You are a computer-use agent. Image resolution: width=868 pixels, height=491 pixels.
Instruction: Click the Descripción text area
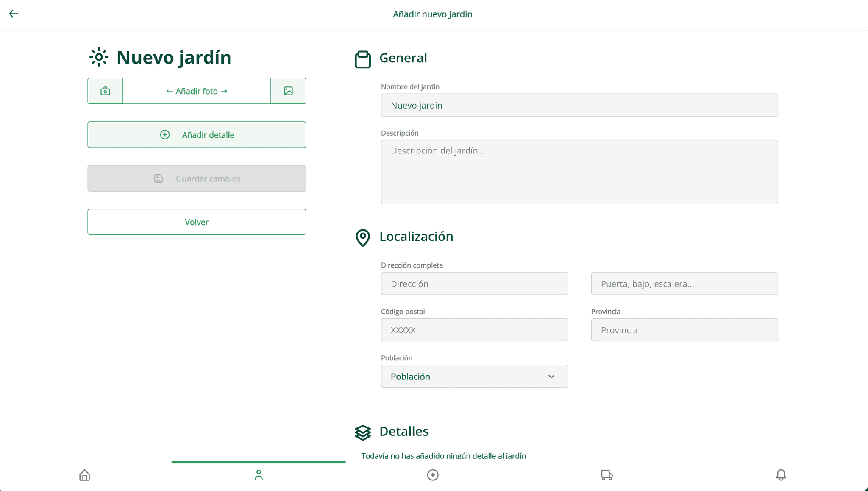point(579,172)
